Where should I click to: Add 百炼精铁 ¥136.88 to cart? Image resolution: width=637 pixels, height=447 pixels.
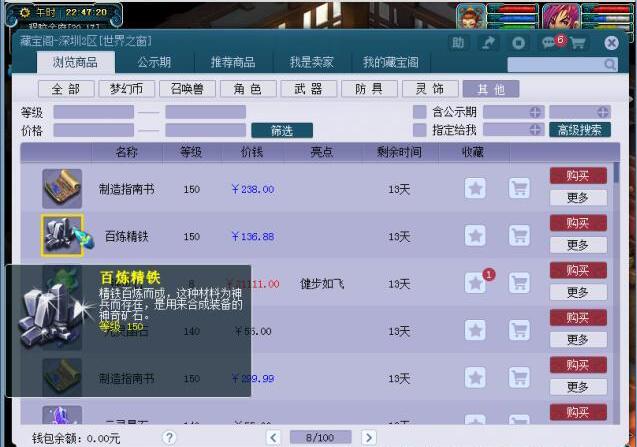pyautogui.click(x=520, y=236)
